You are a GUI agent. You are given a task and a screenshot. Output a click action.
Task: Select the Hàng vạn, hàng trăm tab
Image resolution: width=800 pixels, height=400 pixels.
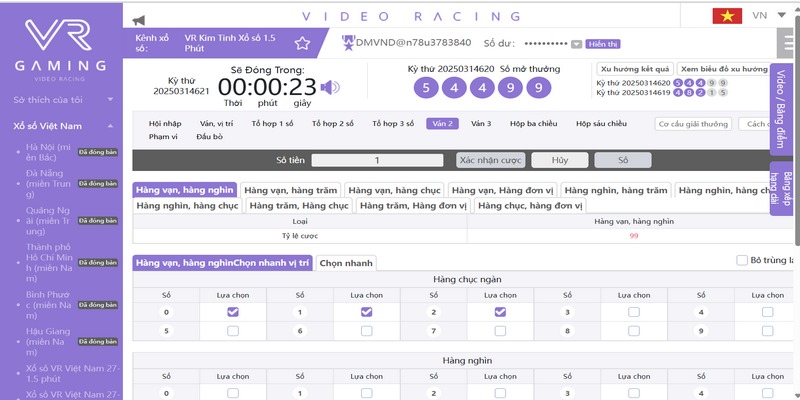[x=291, y=189]
